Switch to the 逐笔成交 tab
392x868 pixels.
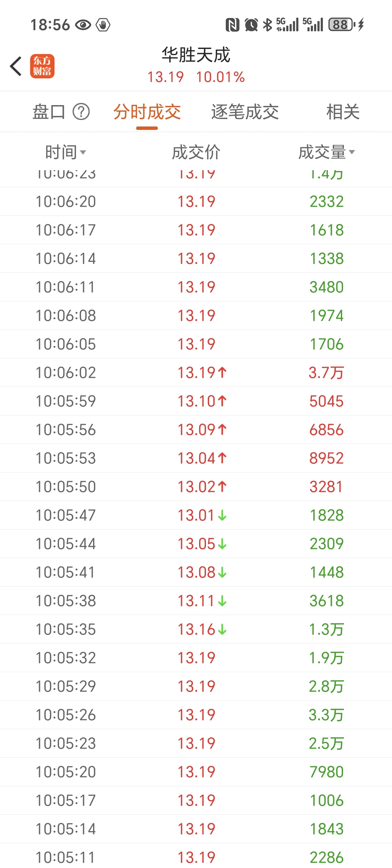(245, 112)
